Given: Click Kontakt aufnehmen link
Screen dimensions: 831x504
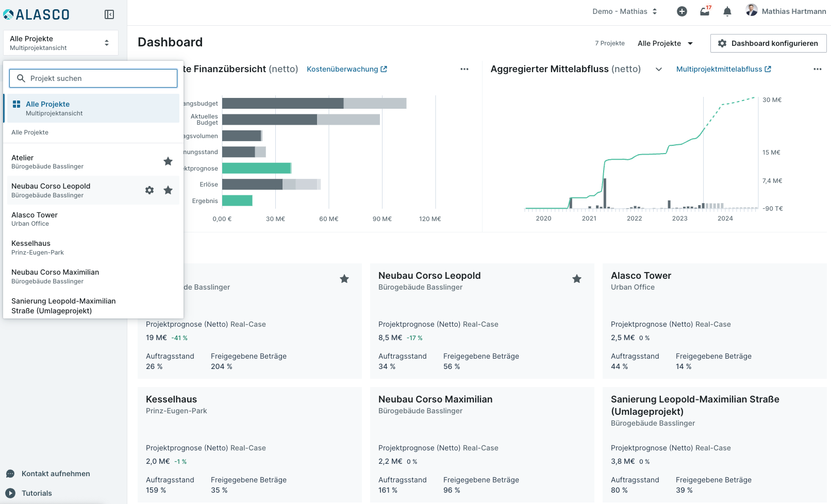Looking at the screenshot, I should (x=56, y=474).
